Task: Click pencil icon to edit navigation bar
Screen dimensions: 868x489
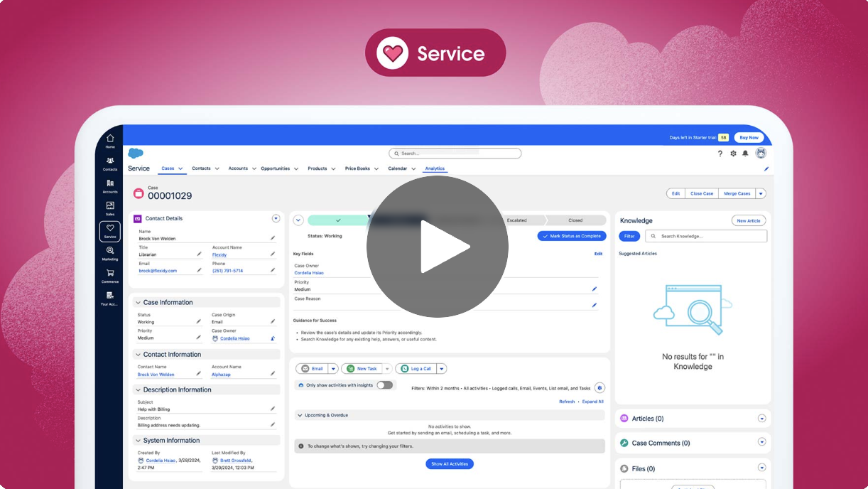Action: 766,169
